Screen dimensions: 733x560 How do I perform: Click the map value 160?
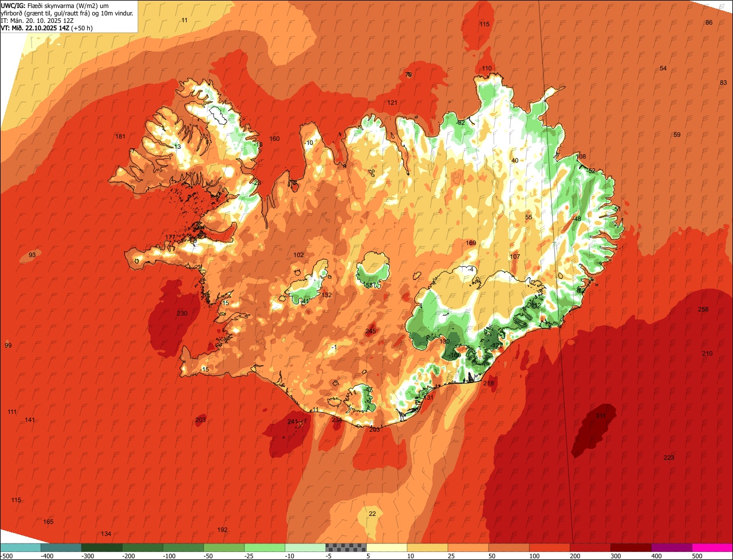click(274, 139)
